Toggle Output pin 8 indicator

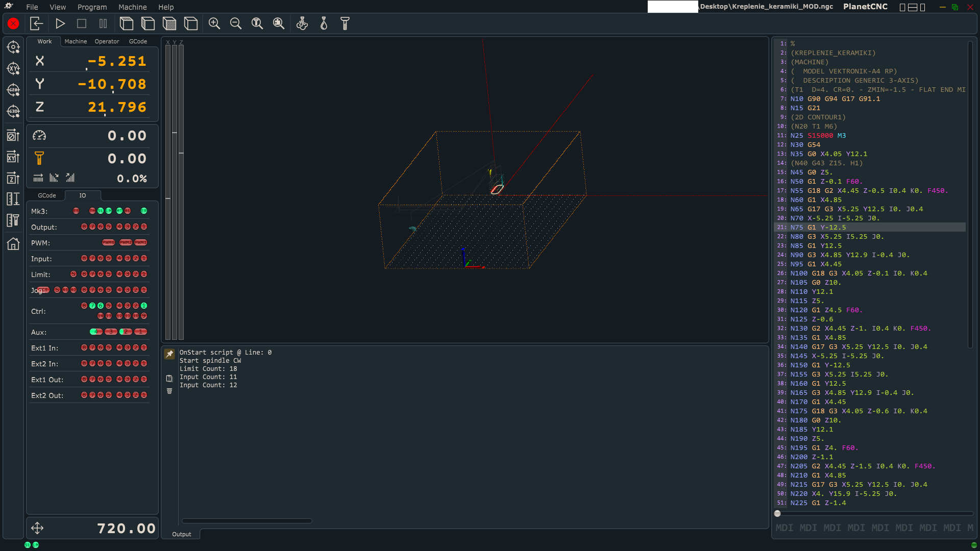coord(84,227)
